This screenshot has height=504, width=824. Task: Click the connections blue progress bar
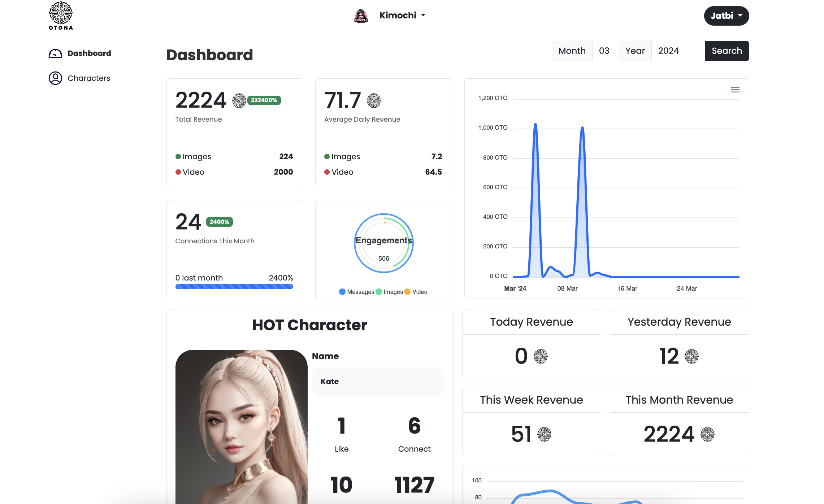coord(234,286)
